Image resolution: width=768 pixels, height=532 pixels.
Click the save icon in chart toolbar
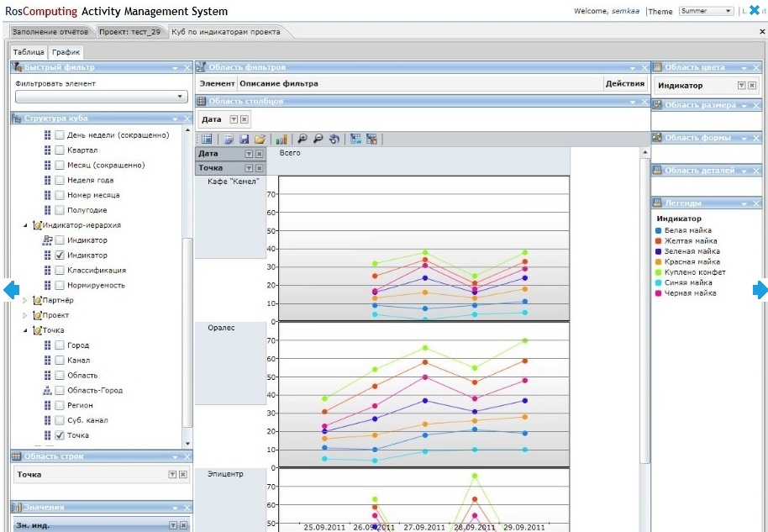pos(244,139)
